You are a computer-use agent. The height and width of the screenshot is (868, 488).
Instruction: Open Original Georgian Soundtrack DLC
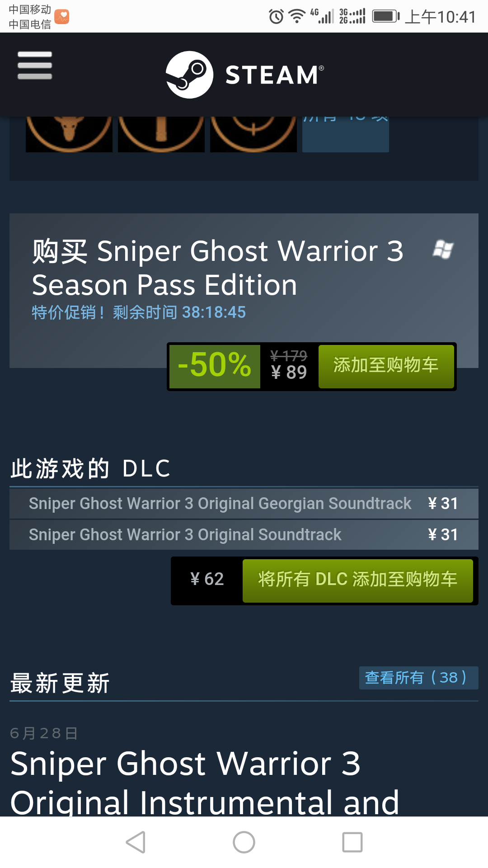tap(244, 503)
